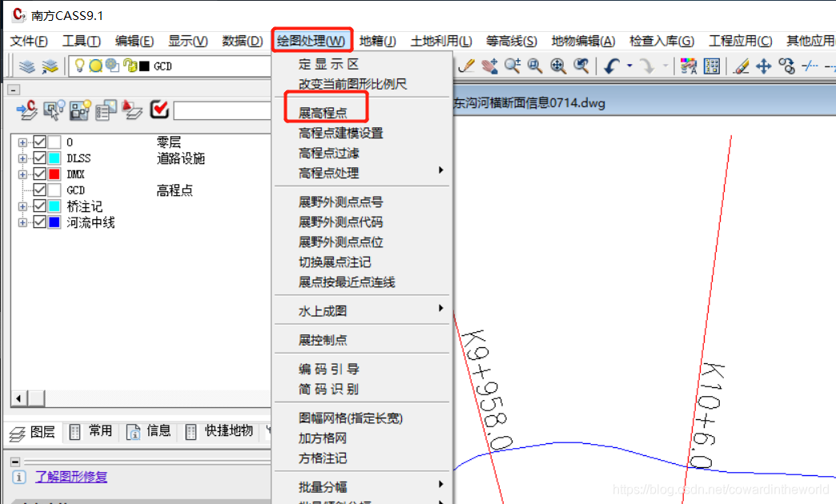
Task: Expand the 桥注记 tree node
Action: click(x=22, y=206)
